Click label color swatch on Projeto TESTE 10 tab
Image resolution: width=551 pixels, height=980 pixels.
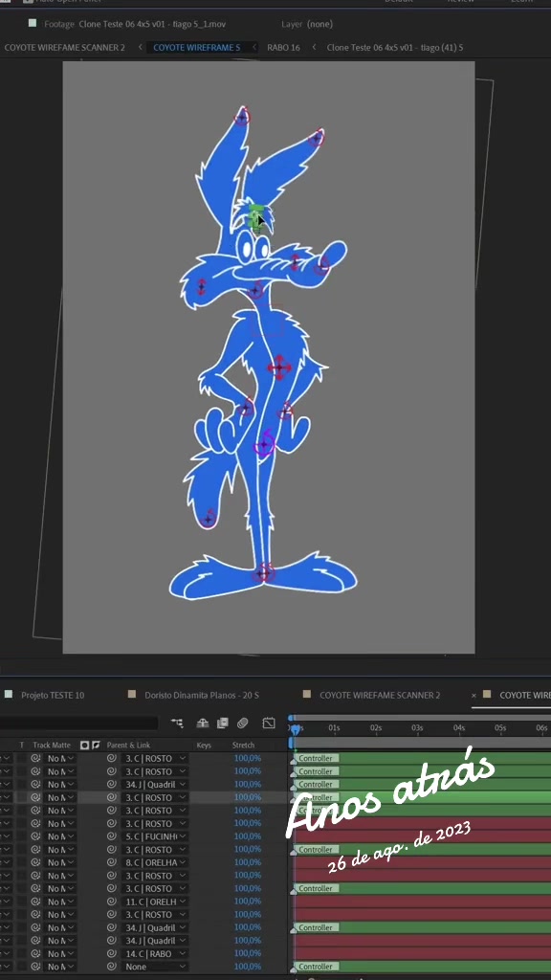pyautogui.click(x=9, y=695)
